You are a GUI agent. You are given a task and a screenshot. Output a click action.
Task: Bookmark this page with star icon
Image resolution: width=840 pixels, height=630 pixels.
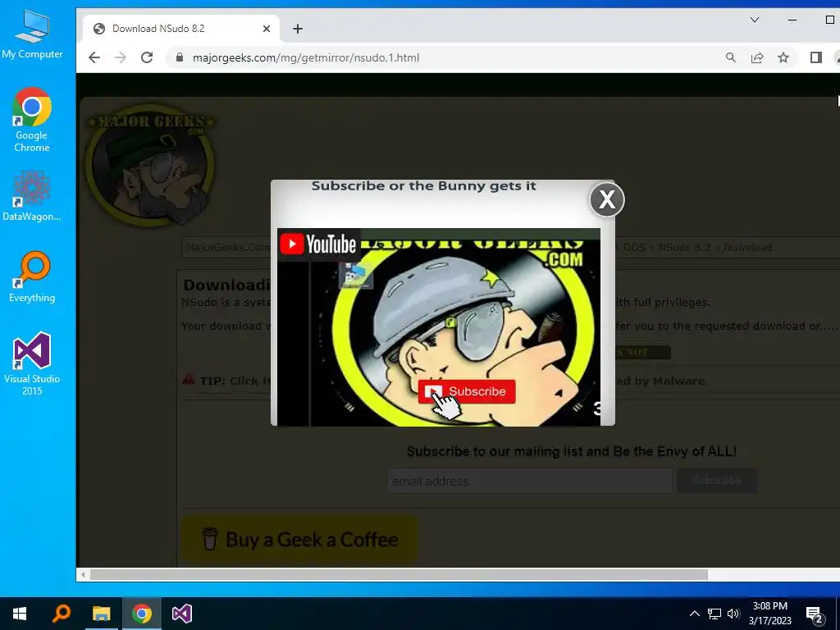coord(783,58)
